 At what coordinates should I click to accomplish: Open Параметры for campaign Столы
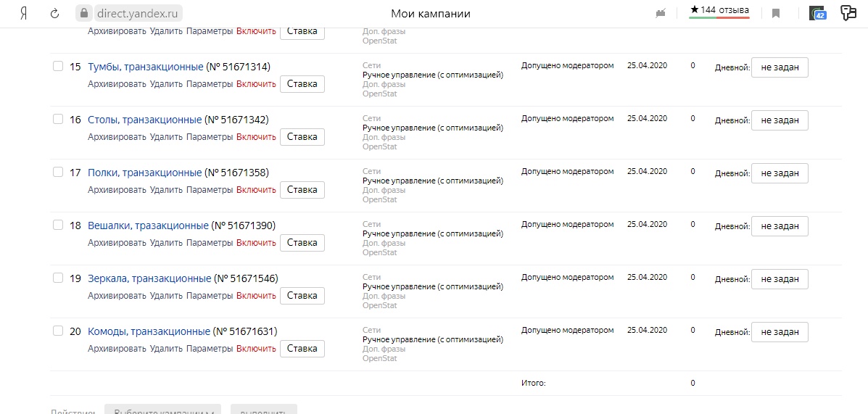pos(210,137)
